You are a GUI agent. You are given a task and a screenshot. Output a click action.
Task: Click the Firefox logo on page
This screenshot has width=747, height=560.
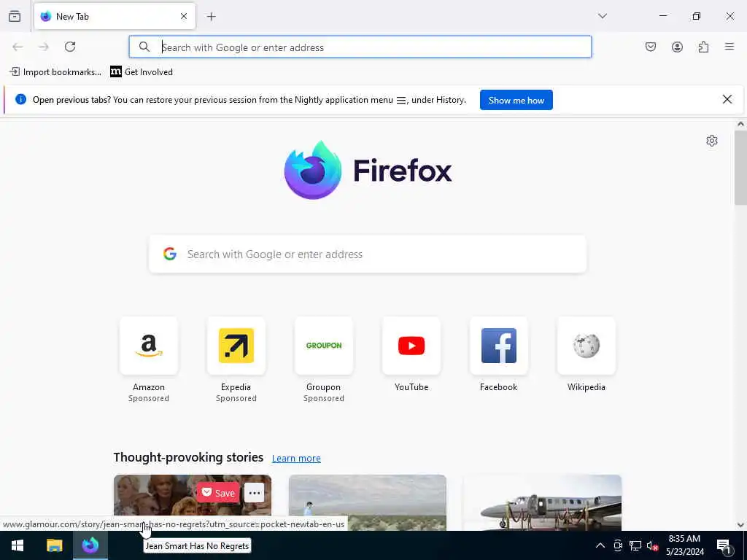click(x=368, y=170)
